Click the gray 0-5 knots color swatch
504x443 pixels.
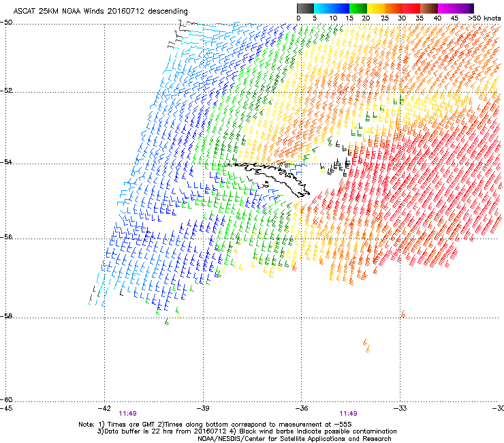point(305,8)
